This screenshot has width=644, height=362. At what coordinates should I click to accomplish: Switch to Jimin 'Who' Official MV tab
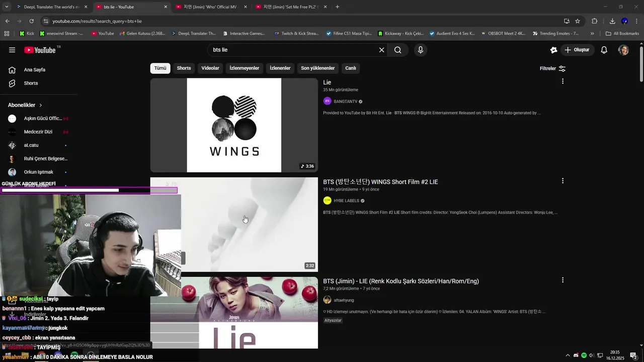coord(211,7)
